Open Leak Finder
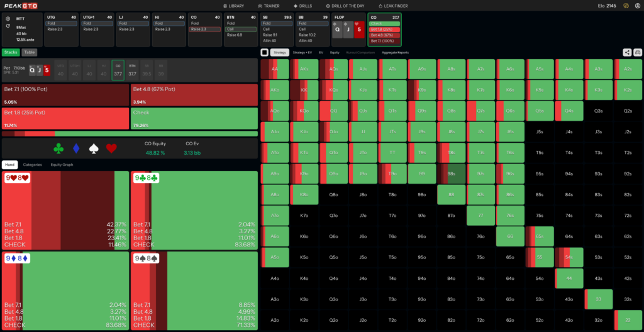The height and width of the screenshot is (332, 644). click(393, 6)
